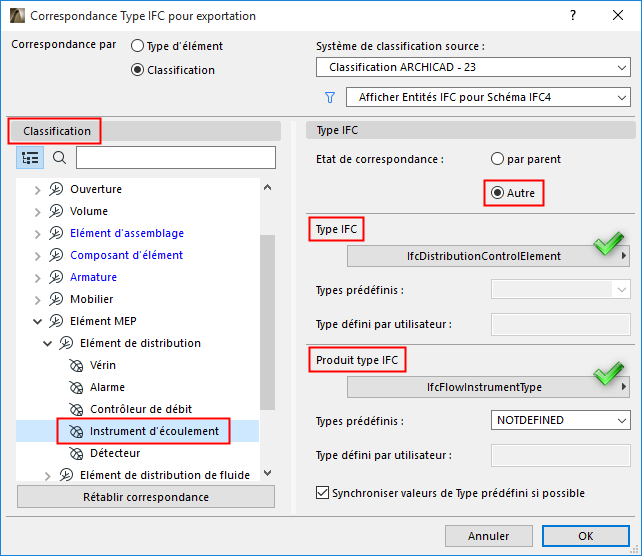
Task: Select the Type d'élément radio option
Action: 137,46
